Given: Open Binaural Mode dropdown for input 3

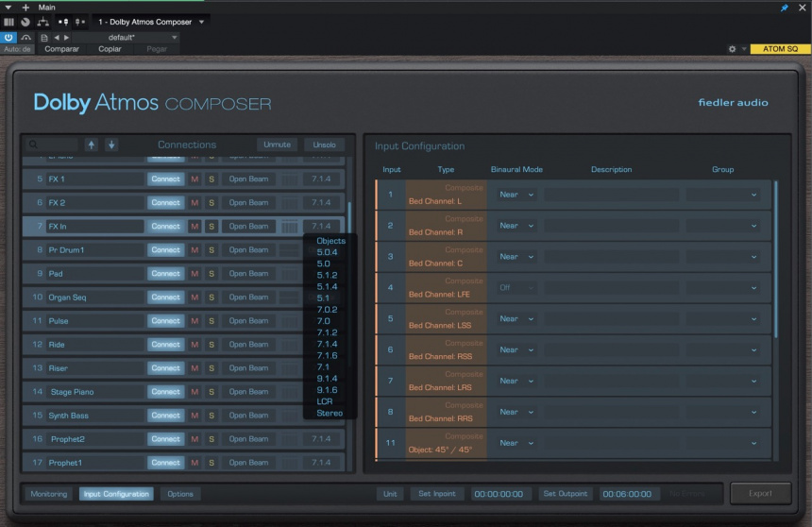Looking at the screenshot, I should click(x=516, y=257).
